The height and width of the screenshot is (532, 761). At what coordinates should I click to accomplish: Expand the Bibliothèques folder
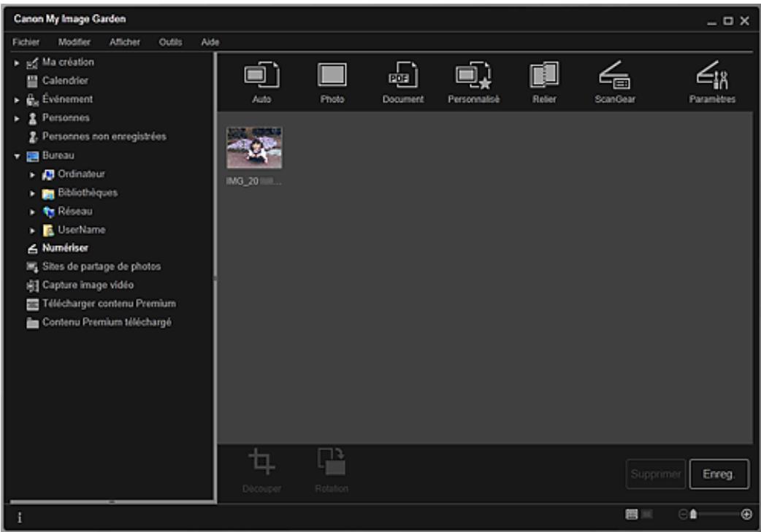coord(34,193)
